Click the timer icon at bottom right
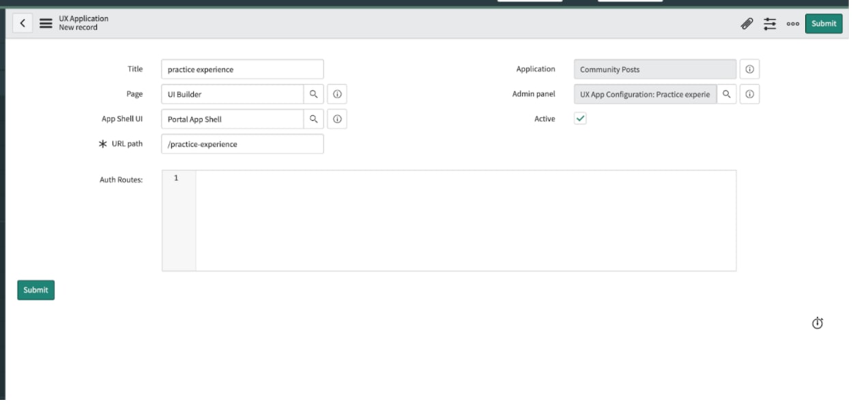Image resolution: width=868 pixels, height=419 pixels. tap(818, 321)
